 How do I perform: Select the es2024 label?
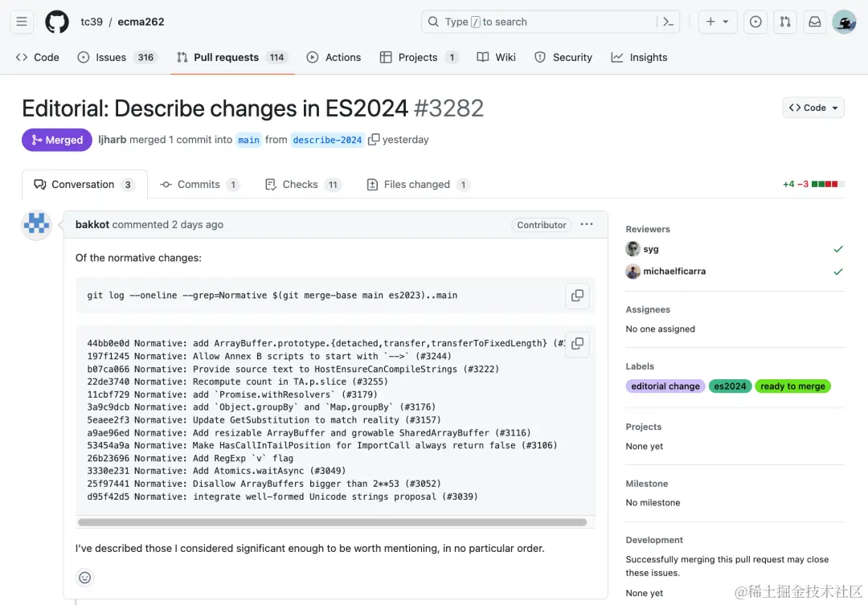730,386
